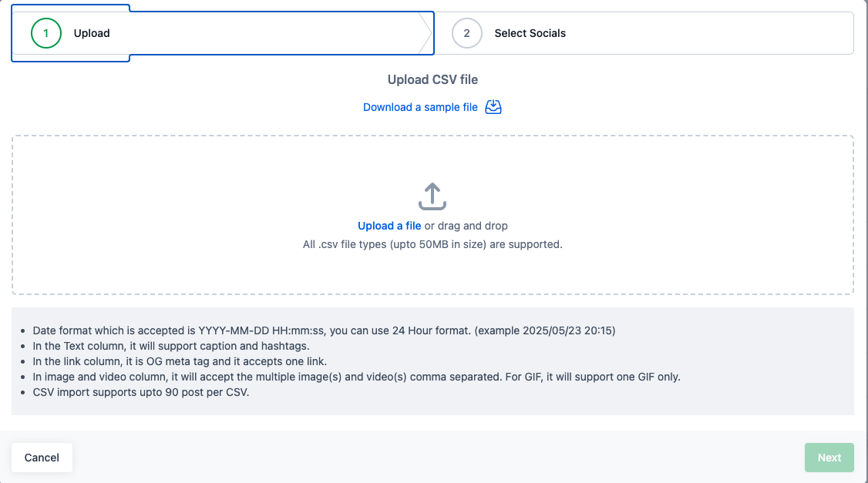Click the 90 post per CSV limit note
This screenshot has height=483, width=868.
click(141, 393)
